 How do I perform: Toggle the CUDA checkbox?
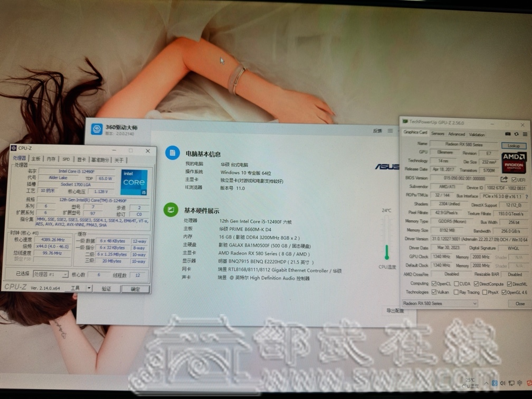(456, 283)
